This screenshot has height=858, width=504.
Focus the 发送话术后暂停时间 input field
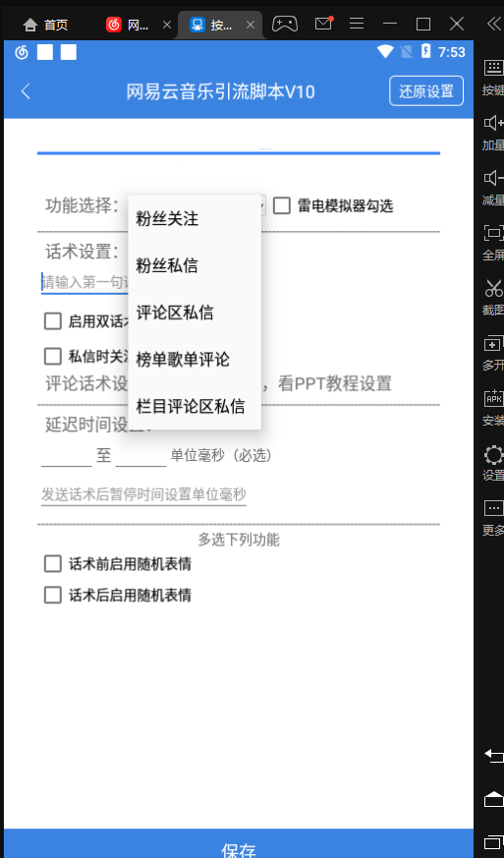pos(143,494)
